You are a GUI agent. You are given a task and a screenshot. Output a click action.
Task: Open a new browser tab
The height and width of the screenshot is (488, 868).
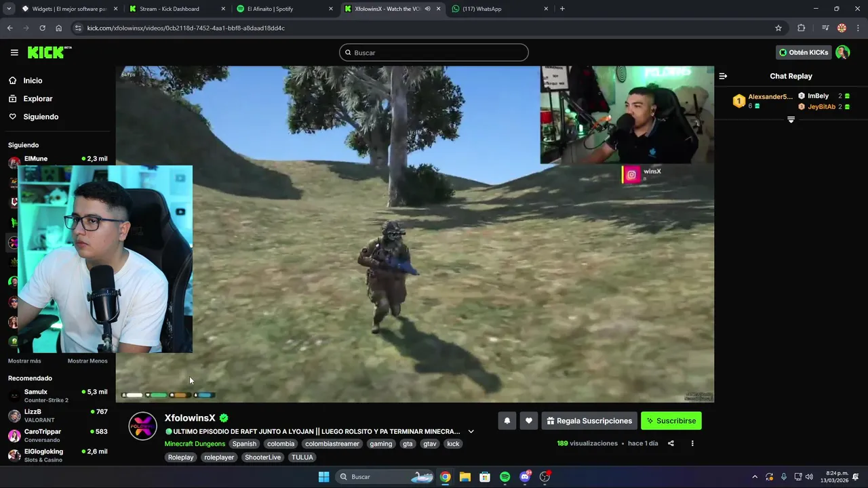coord(562,9)
